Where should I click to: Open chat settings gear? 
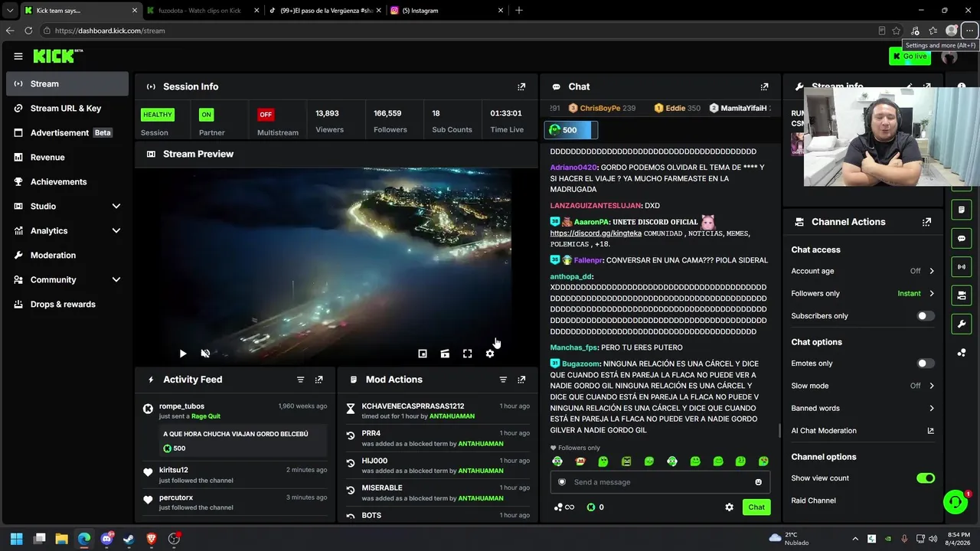tap(729, 507)
